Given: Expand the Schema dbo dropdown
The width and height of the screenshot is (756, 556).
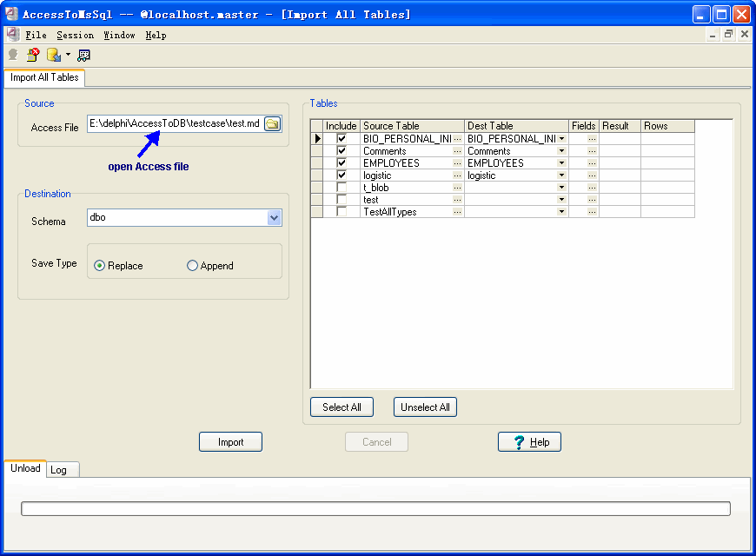Looking at the screenshot, I should point(274,217).
